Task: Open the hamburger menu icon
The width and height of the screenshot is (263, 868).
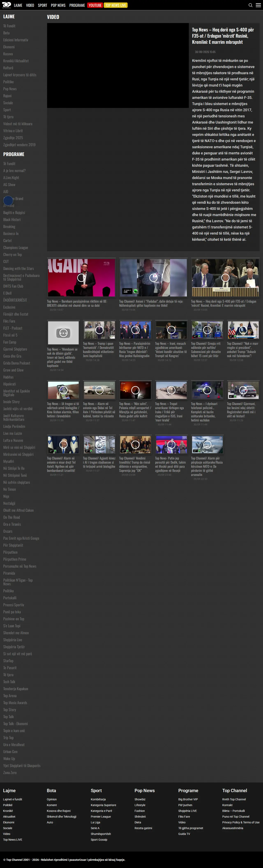Action: [x=258, y=5]
